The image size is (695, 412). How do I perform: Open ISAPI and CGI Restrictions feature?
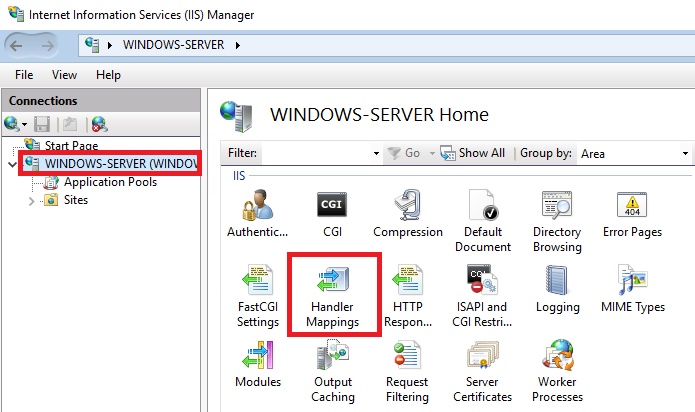(482, 295)
